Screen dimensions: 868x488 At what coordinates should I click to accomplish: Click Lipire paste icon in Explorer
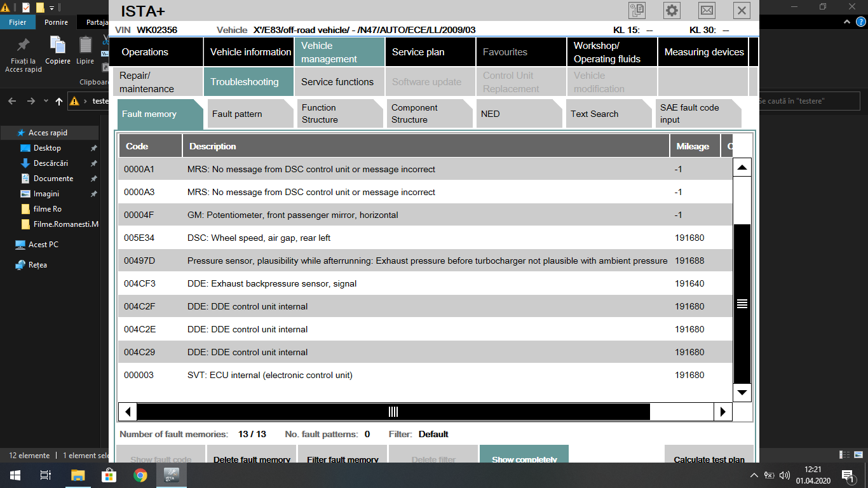85,45
